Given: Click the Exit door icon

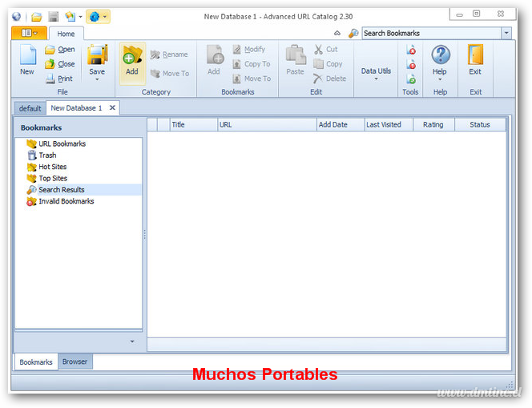Looking at the screenshot, I should point(475,55).
